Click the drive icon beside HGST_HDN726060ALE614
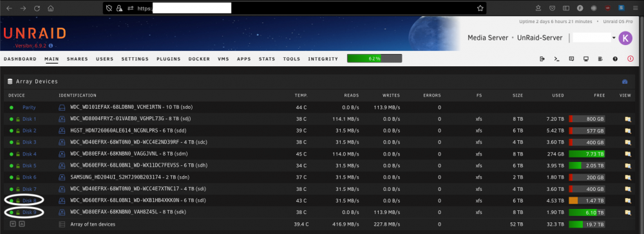This screenshot has height=234, width=644. pos(62,130)
